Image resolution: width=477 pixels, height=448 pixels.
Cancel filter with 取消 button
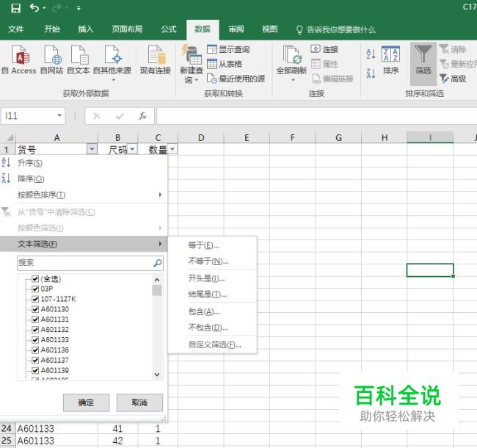(x=139, y=402)
